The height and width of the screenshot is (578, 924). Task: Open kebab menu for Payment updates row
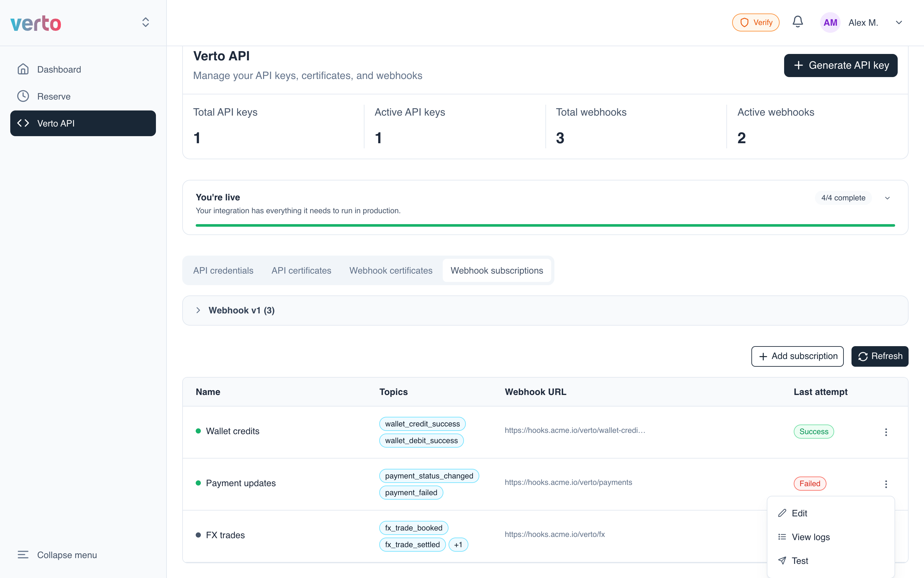pos(886,484)
